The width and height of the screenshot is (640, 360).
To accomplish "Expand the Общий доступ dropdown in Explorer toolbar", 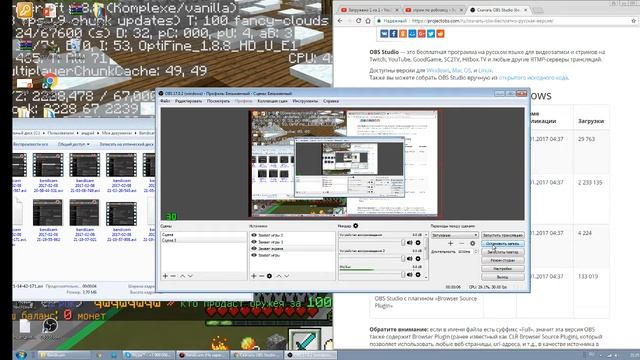I will pyautogui.click(x=73, y=144).
